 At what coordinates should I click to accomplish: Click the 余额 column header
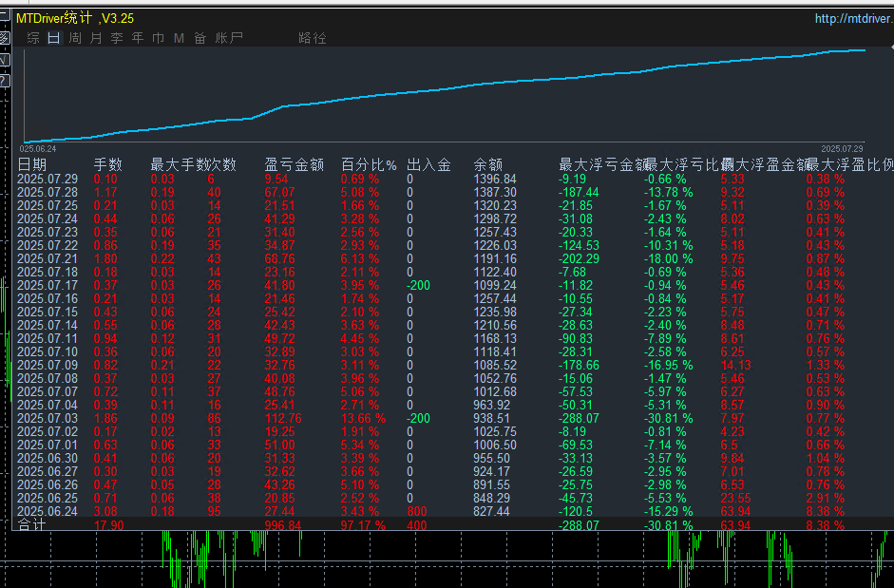[x=488, y=165]
